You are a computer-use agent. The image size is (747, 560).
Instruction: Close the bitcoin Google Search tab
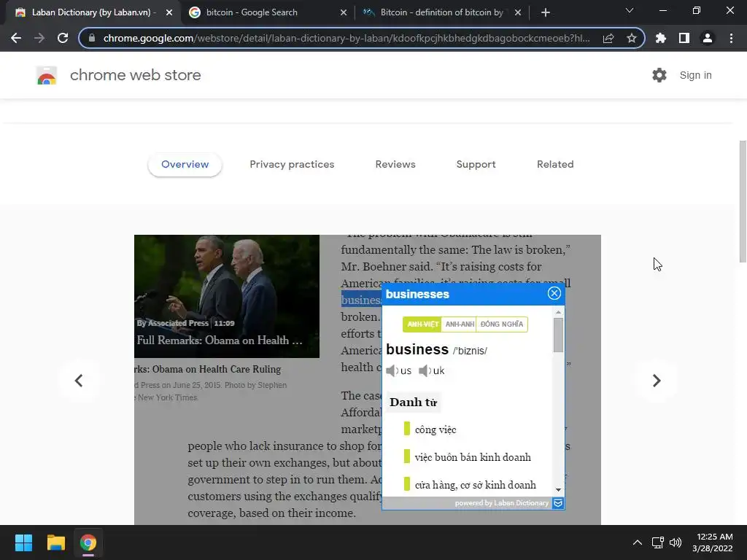pyautogui.click(x=344, y=13)
